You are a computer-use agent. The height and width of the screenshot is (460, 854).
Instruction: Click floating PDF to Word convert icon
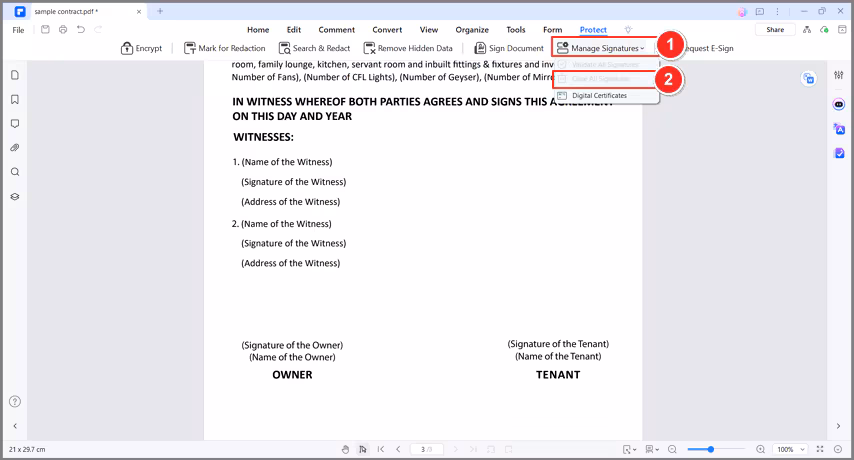coord(809,79)
